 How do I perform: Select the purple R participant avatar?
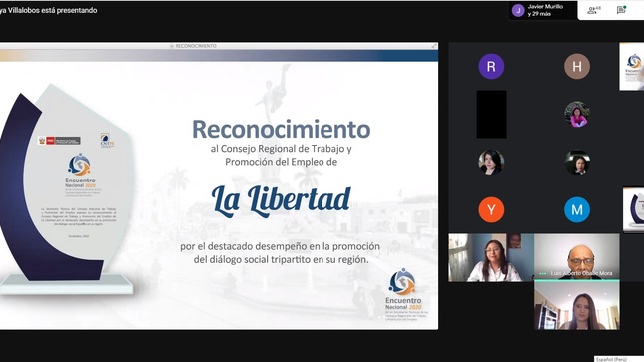click(x=491, y=66)
